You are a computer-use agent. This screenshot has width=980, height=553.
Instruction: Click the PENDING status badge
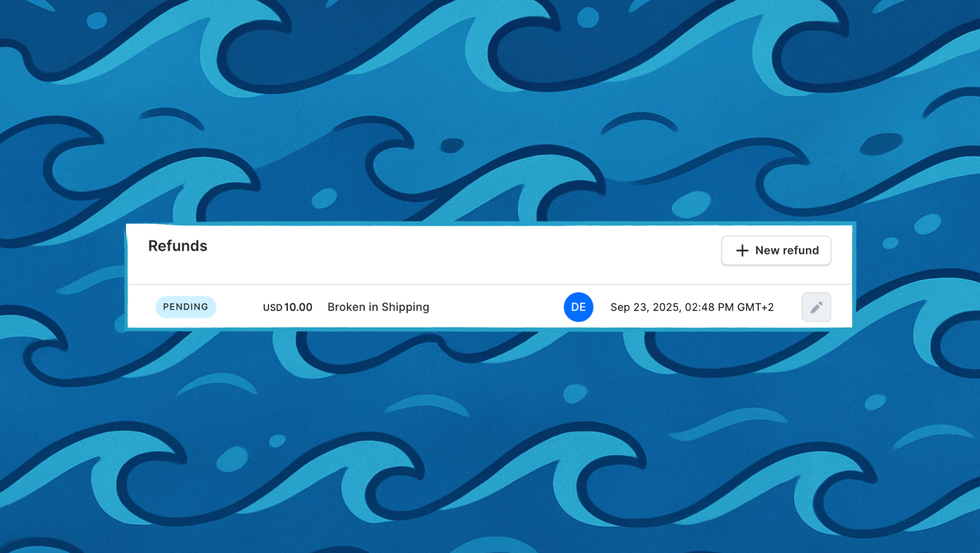185,307
